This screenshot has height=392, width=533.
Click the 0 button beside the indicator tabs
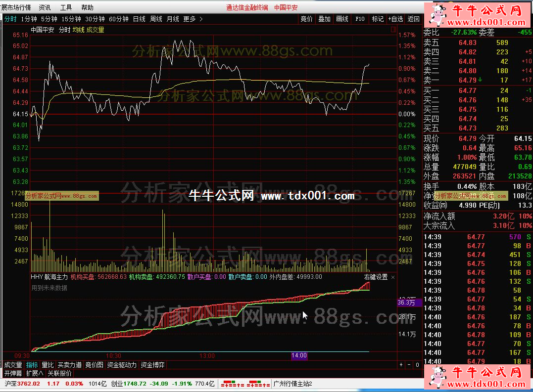pyautogui.click(x=417, y=365)
